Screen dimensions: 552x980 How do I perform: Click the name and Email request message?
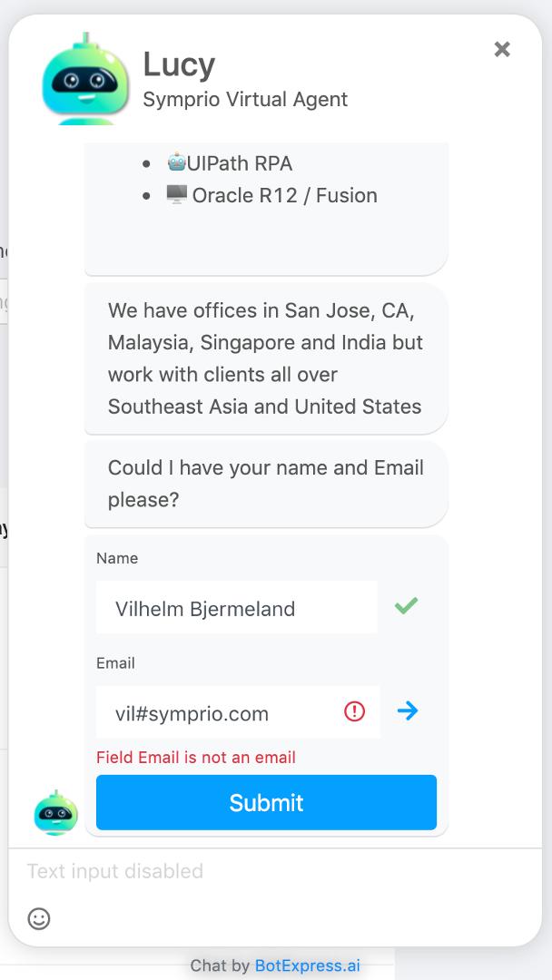(265, 484)
